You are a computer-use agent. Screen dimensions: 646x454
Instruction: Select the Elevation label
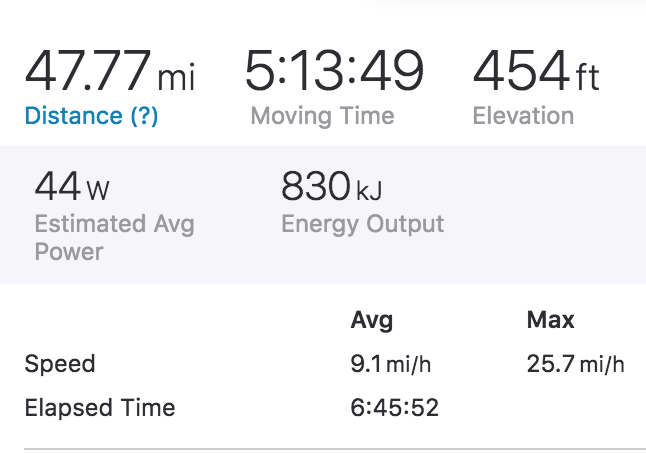pyautogui.click(x=523, y=115)
